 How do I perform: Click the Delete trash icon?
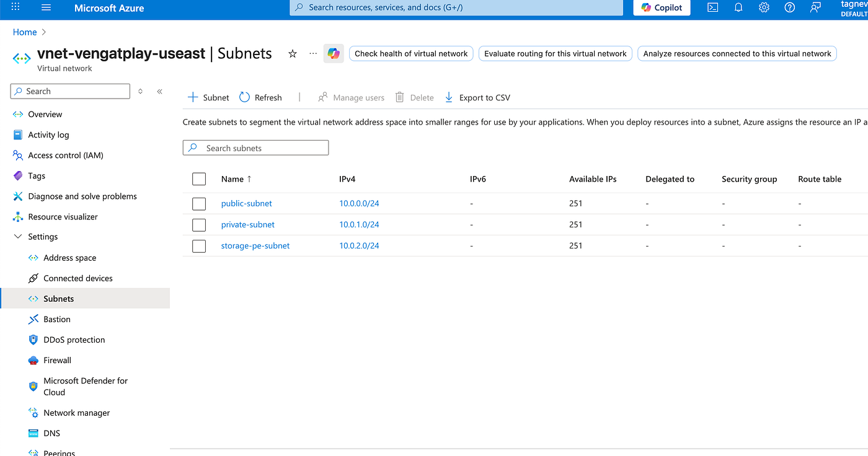[400, 97]
